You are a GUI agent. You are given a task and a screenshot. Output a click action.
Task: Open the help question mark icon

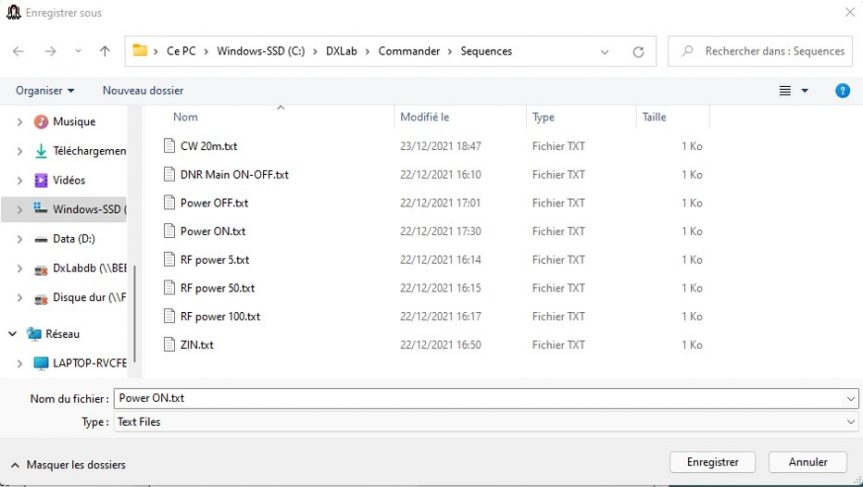pyautogui.click(x=842, y=90)
